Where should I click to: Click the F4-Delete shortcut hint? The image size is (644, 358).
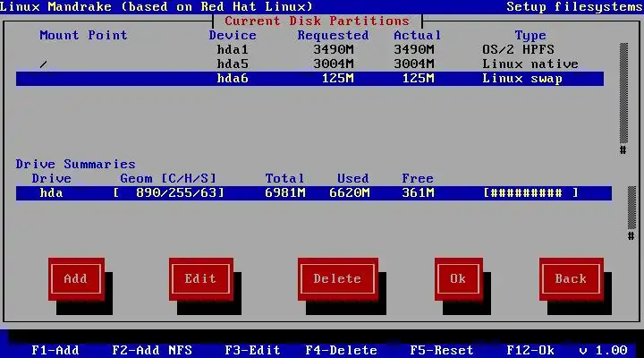coord(342,350)
